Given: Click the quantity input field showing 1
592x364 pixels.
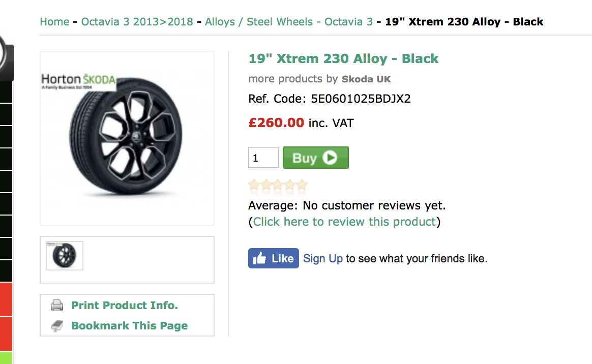Looking at the screenshot, I should 263,158.
